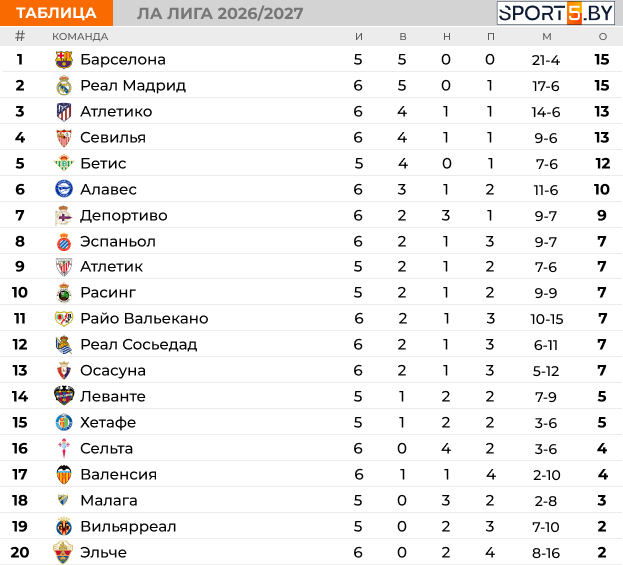
Task: Select the ЛА ЛИГА 2026/2027 header tab
Action: click(x=220, y=14)
